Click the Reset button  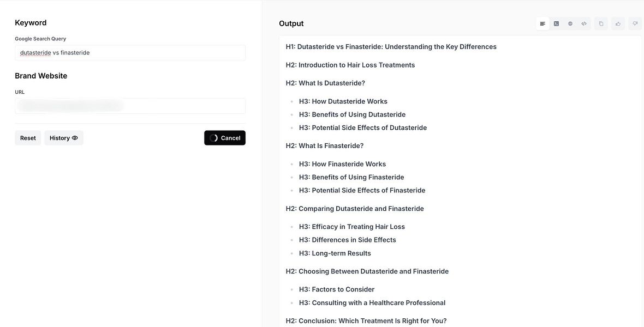(28, 138)
